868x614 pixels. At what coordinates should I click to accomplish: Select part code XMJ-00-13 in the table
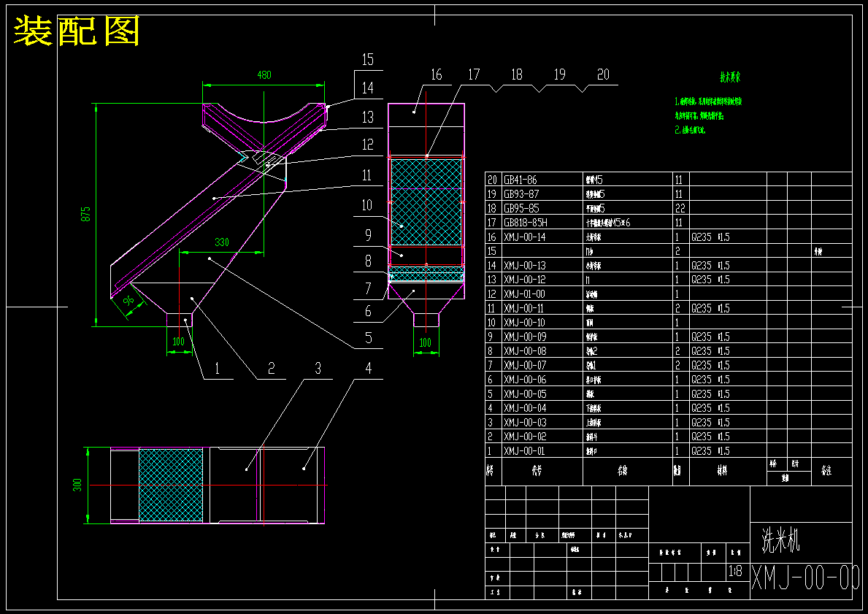click(524, 266)
